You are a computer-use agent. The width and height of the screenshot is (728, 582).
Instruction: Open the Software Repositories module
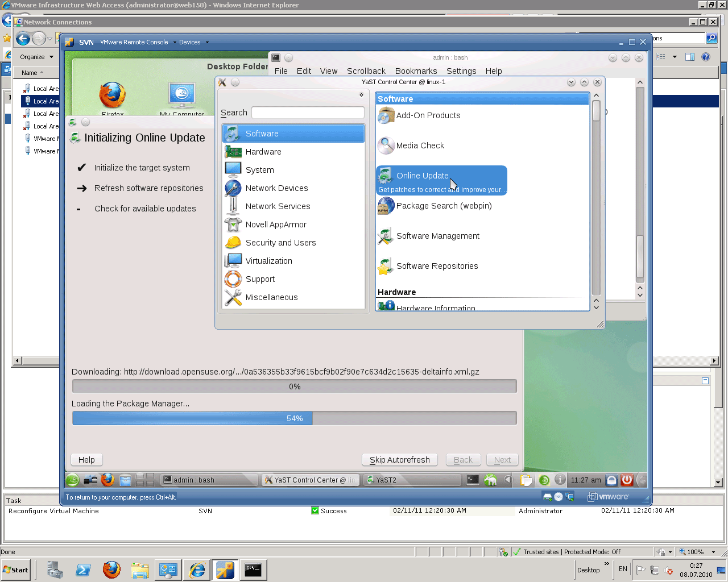tap(428, 266)
